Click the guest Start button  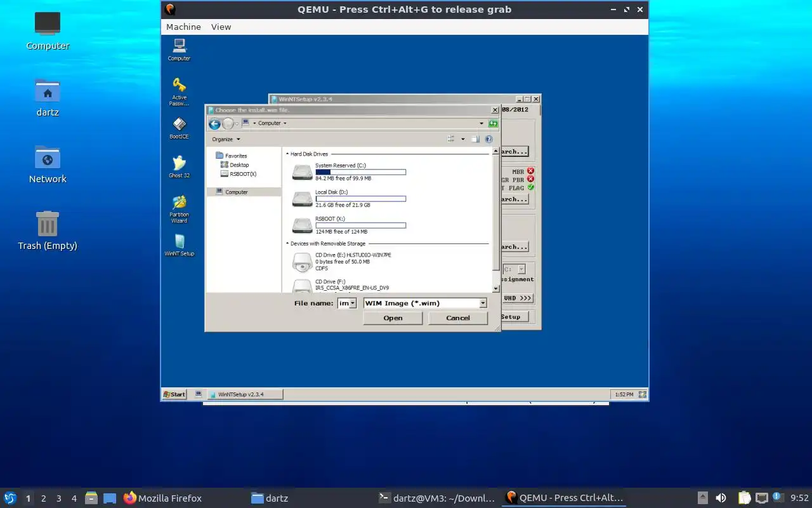click(x=174, y=394)
